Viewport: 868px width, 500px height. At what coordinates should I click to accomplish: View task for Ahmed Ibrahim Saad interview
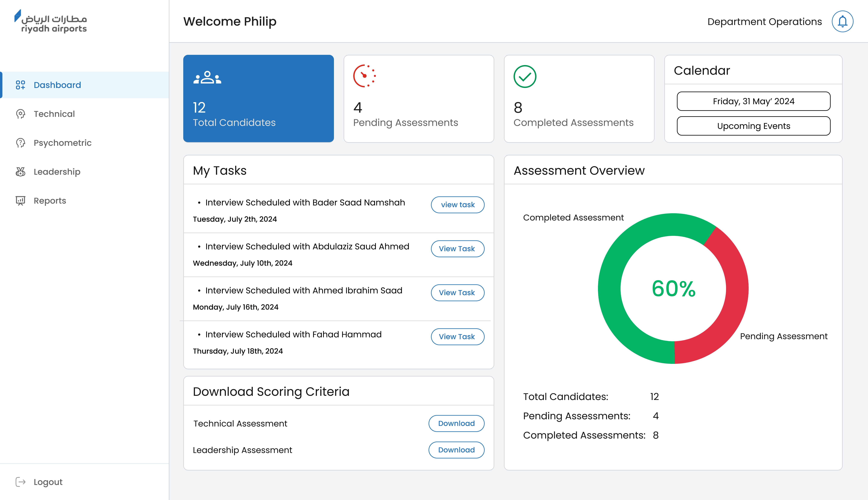point(458,293)
